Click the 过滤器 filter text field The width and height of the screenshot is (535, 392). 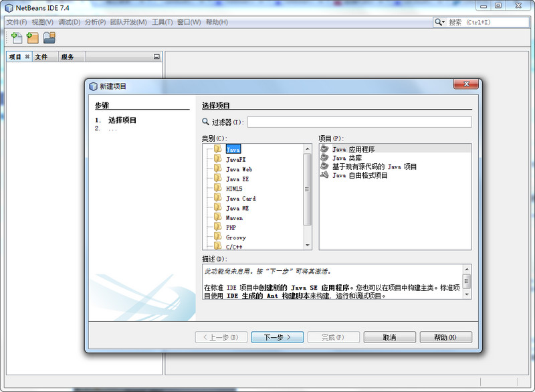coord(359,122)
